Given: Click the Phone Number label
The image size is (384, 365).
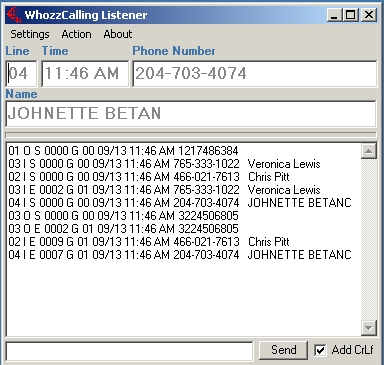Looking at the screenshot, I should 174,51.
